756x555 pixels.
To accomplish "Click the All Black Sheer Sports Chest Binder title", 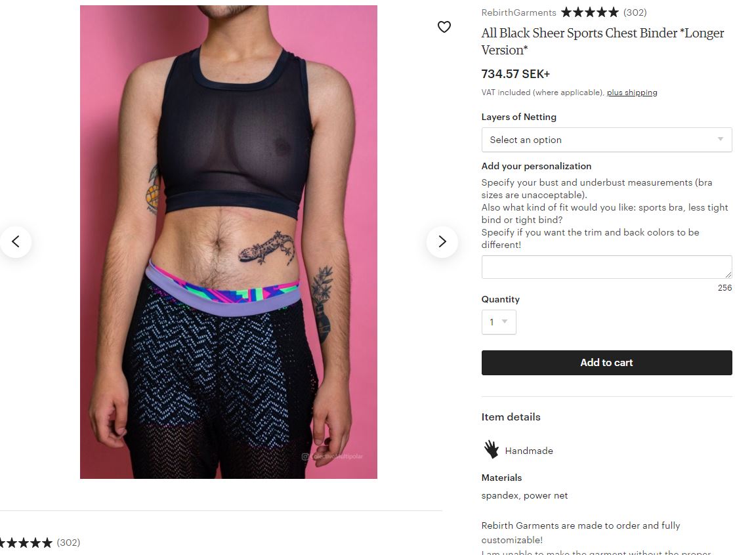I will click(x=602, y=41).
